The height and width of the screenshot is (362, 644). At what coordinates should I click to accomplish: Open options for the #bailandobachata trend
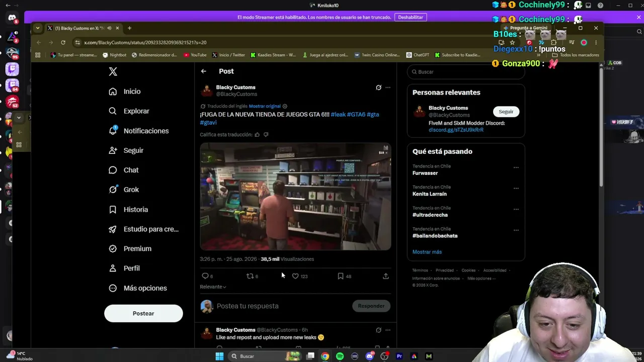coord(516,230)
